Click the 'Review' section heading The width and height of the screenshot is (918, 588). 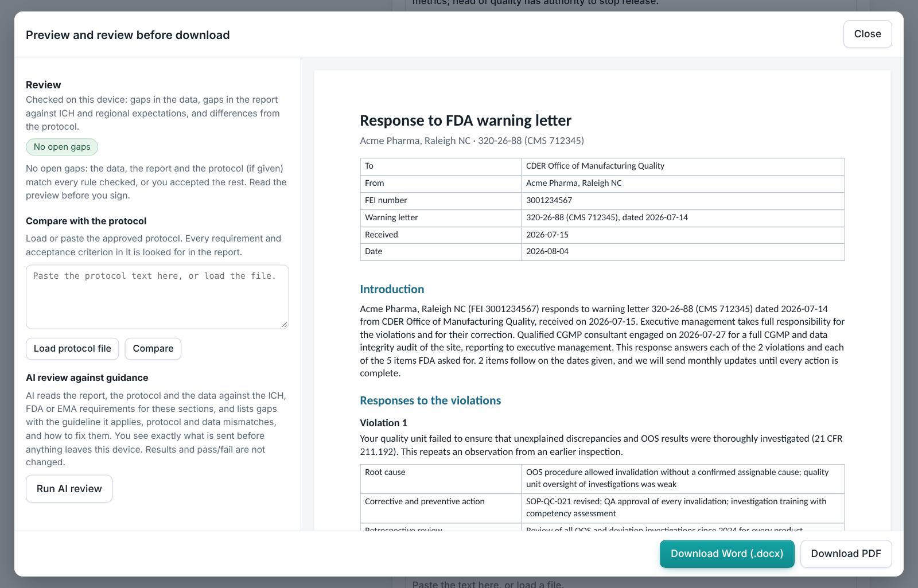point(44,85)
